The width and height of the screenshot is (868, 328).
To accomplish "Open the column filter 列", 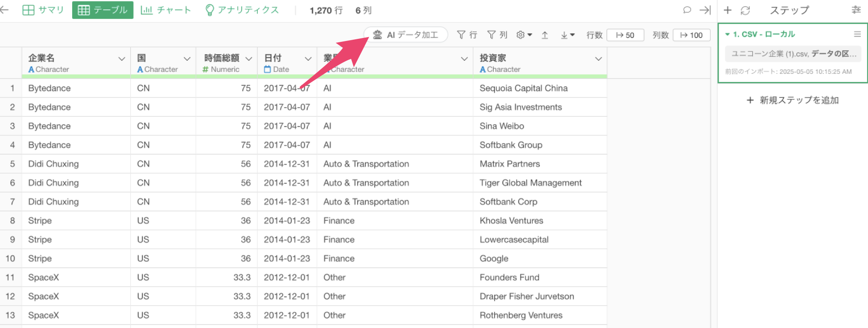I will pyautogui.click(x=497, y=35).
